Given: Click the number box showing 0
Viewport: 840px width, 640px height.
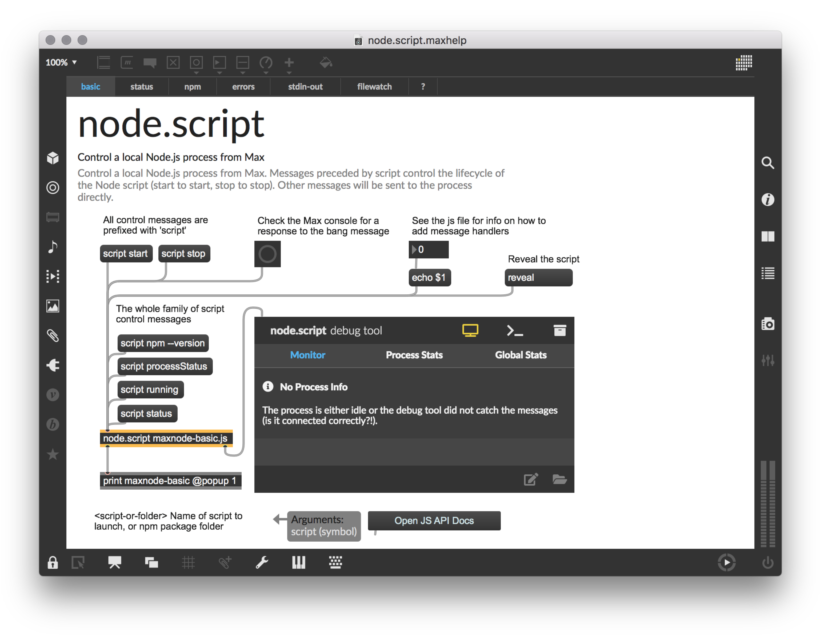Looking at the screenshot, I should pyautogui.click(x=428, y=250).
